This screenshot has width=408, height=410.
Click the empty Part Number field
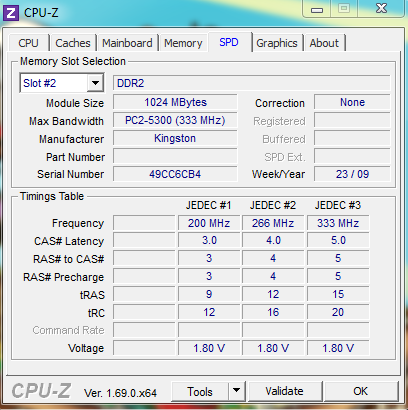[x=175, y=156]
